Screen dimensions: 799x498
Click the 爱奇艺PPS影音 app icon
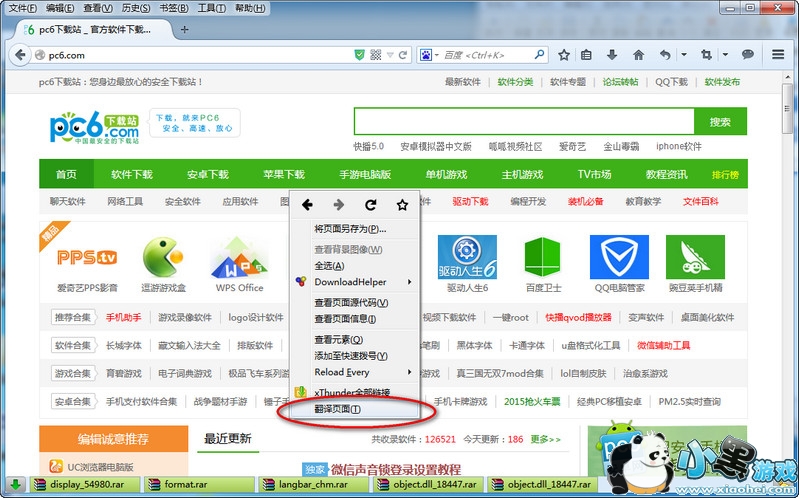pos(87,257)
